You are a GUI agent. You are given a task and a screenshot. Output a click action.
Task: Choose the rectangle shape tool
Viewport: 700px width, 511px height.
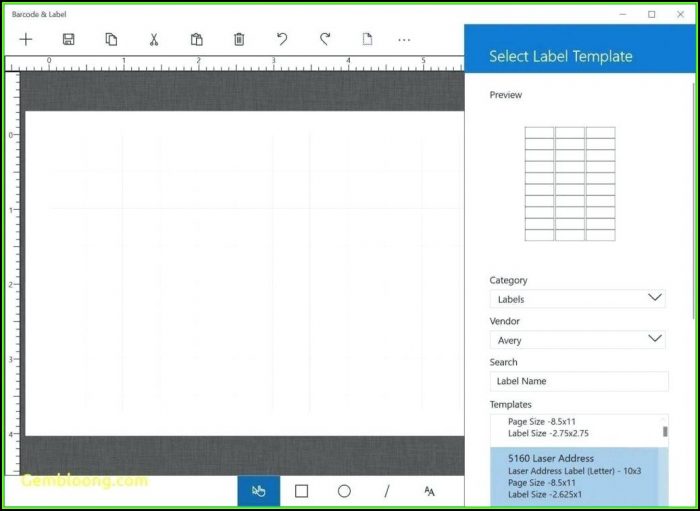point(301,491)
